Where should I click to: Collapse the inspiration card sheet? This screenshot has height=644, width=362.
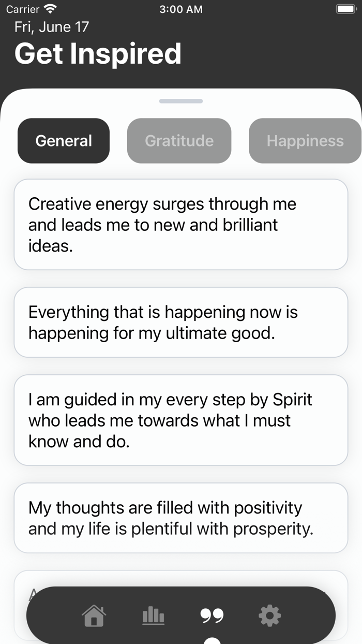180,101
